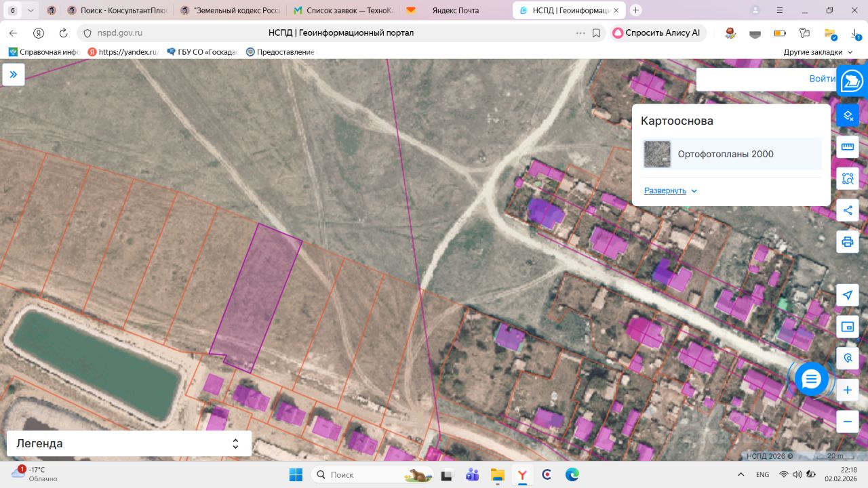Switch to Поиск - КонсультантПлюс tab

(x=119, y=10)
